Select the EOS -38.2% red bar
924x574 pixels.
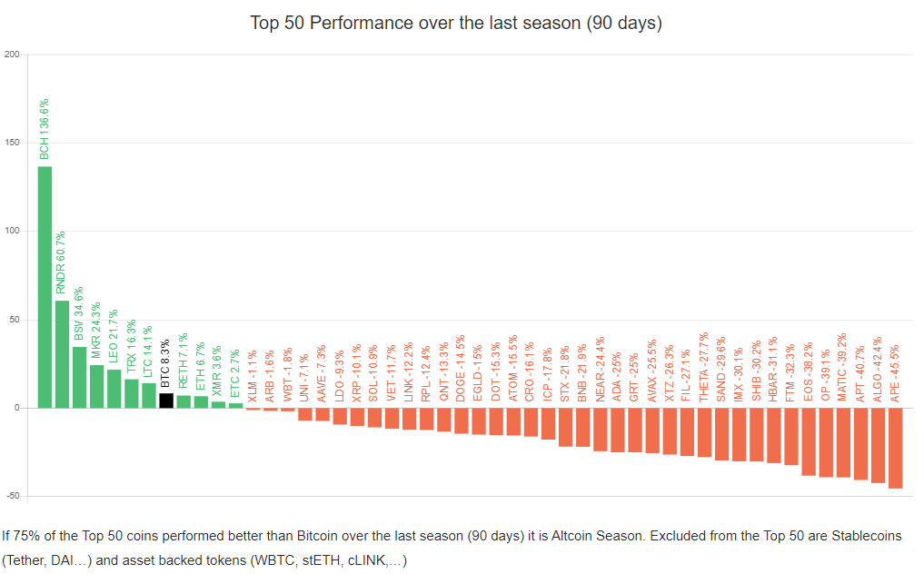click(x=809, y=441)
